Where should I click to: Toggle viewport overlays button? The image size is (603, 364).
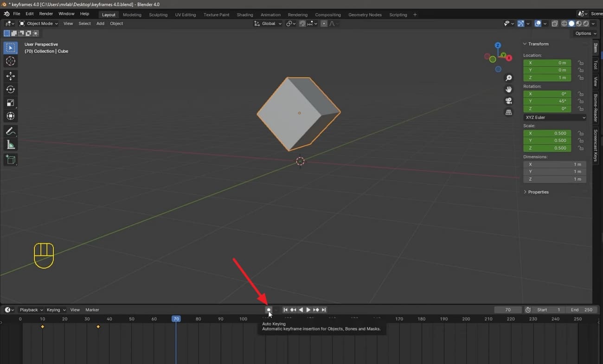click(538, 24)
